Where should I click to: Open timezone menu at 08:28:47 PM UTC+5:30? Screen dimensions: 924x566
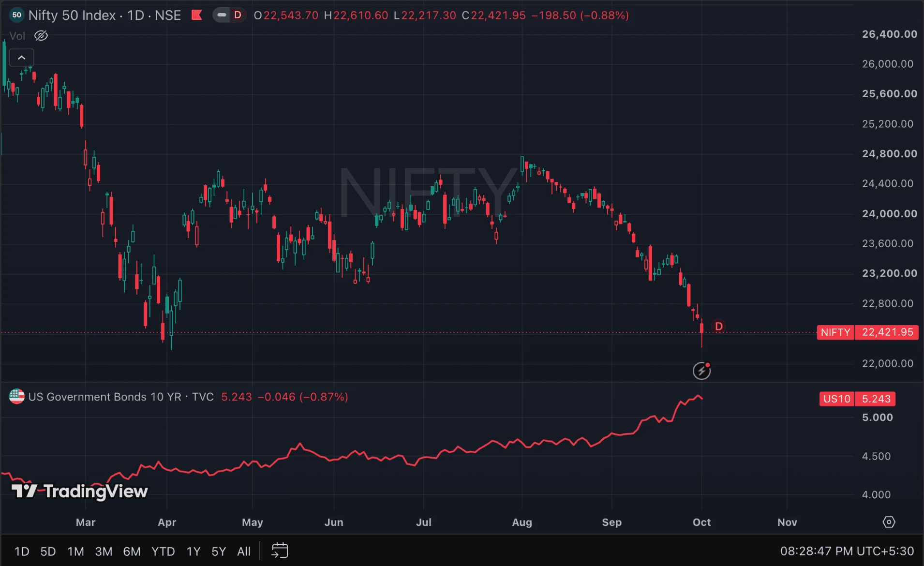click(x=847, y=551)
